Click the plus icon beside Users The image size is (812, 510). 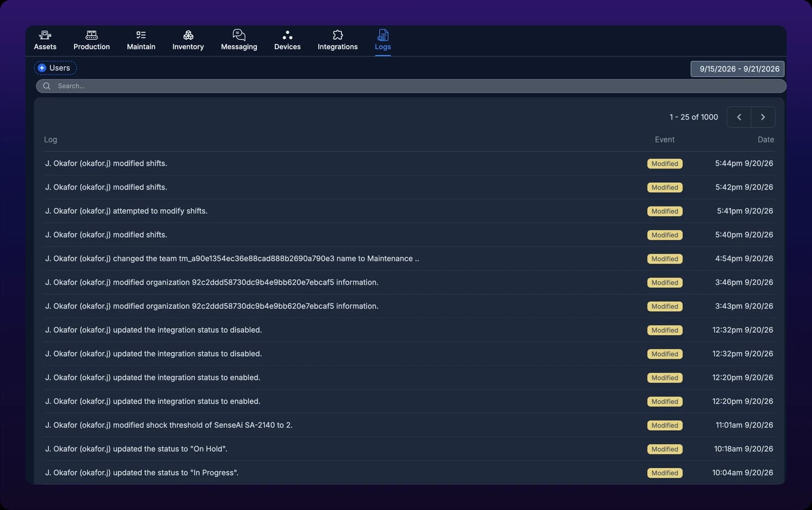point(42,68)
